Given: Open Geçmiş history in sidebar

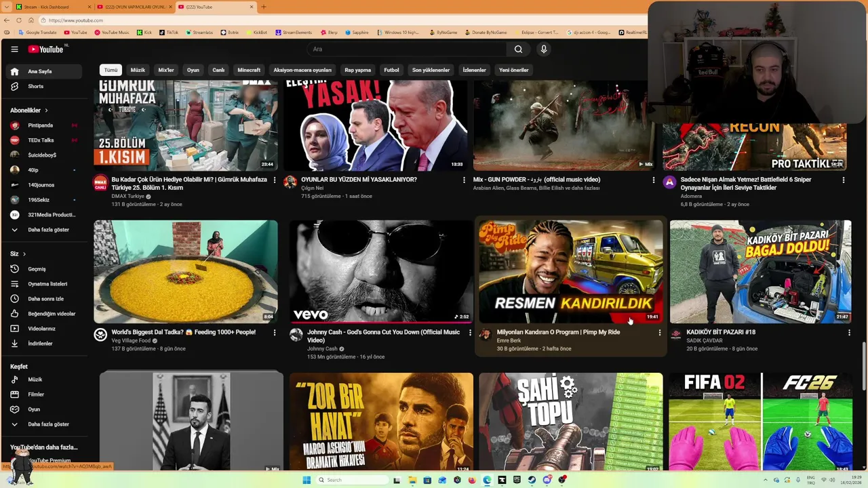Looking at the screenshot, I should pyautogui.click(x=43, y=269).
